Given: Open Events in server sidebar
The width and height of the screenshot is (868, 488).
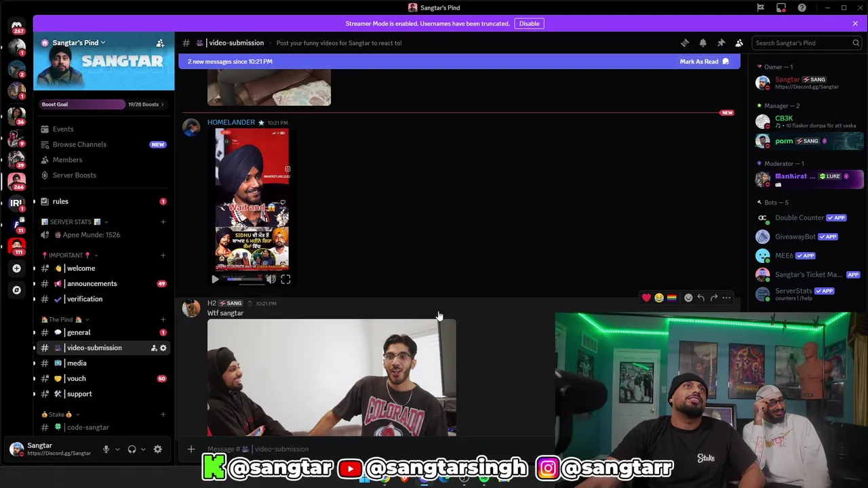Looking at the screenshot, I should pyautogui.click(x=103, y=129).
